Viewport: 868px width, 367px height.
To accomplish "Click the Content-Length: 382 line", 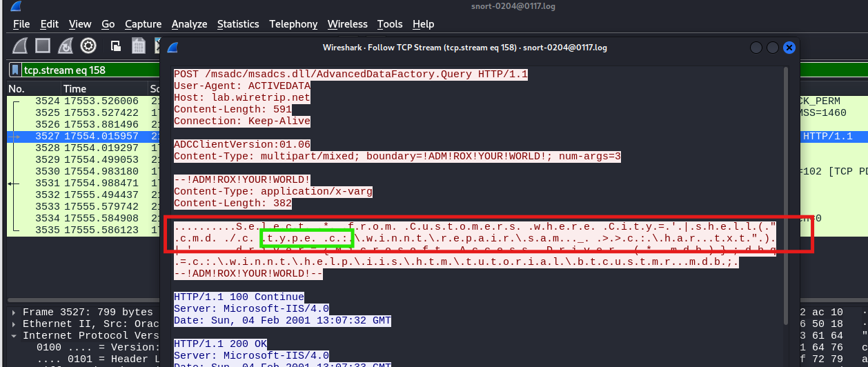I will pyautogui.click(x=233, y=203).
